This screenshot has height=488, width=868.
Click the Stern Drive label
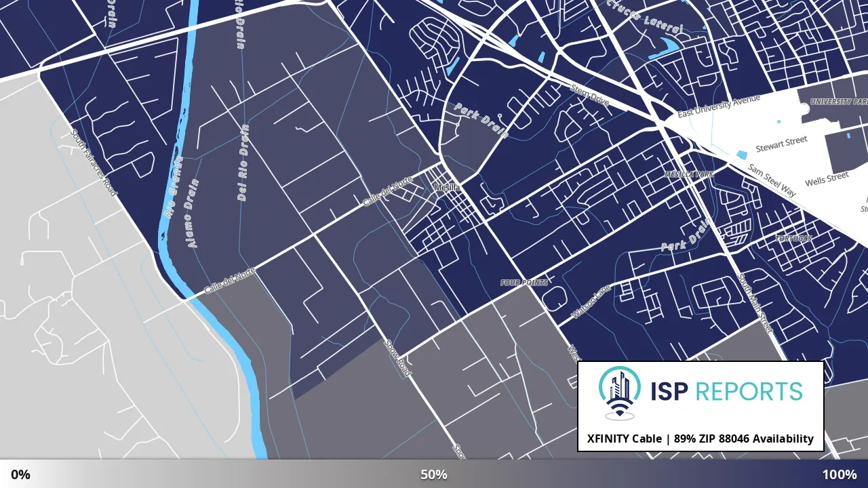coord(590,95)
